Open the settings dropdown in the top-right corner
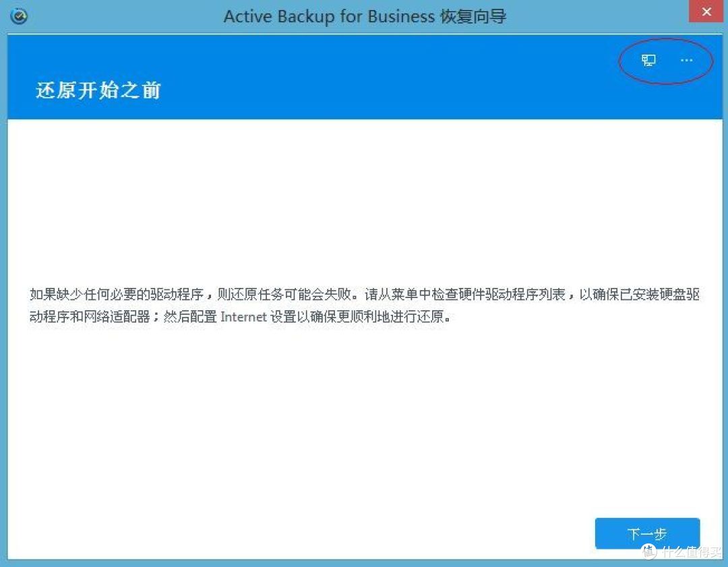 (x=686, y=60)
